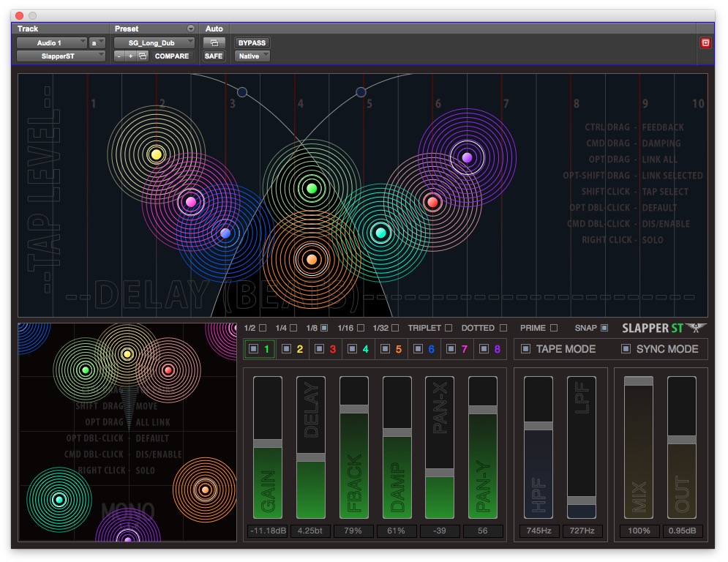This screenshot has width=728, height=562.
Task: Click the BYPASS button
Action: pyautogui.click(x=252, y=42)
